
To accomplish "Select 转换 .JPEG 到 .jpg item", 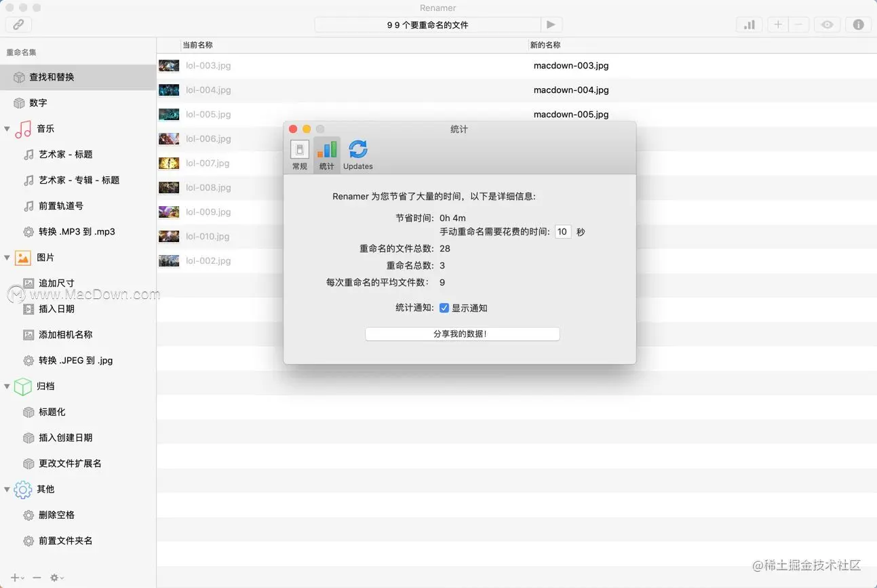I will [78, 361].
